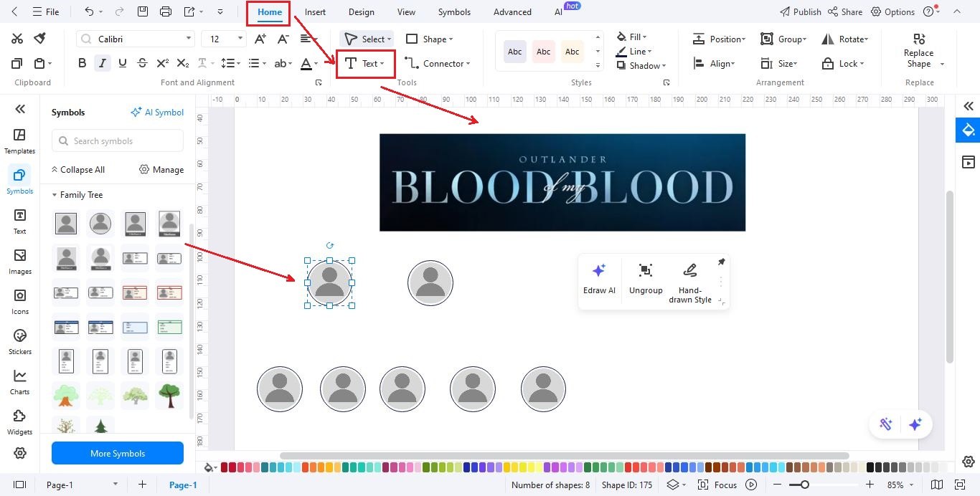Image resolution: width=980 pixels, height=496 pixels.
Task: Select the Format Painter brush icon
Action: pyautogui.click(x=40, y=38)
